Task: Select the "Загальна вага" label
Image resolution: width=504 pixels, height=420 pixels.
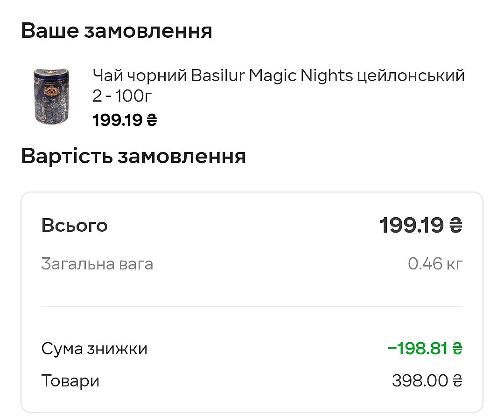Action: tap(97, 264)
